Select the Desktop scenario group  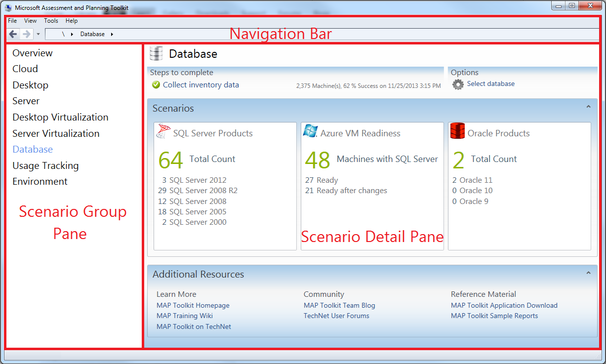pos(31,85)
